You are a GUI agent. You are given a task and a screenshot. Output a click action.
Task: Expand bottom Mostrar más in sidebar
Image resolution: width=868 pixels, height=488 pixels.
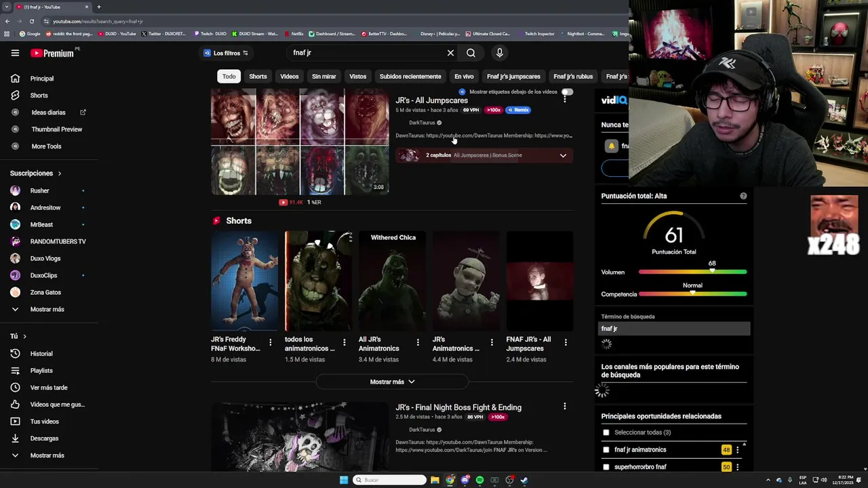46,455
